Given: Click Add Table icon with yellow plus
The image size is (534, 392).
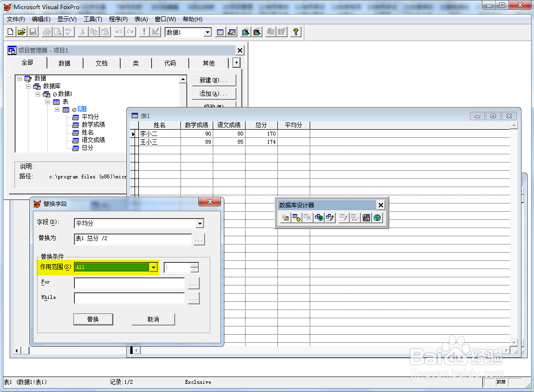Looking at the screenshot, I should (297, 218).
